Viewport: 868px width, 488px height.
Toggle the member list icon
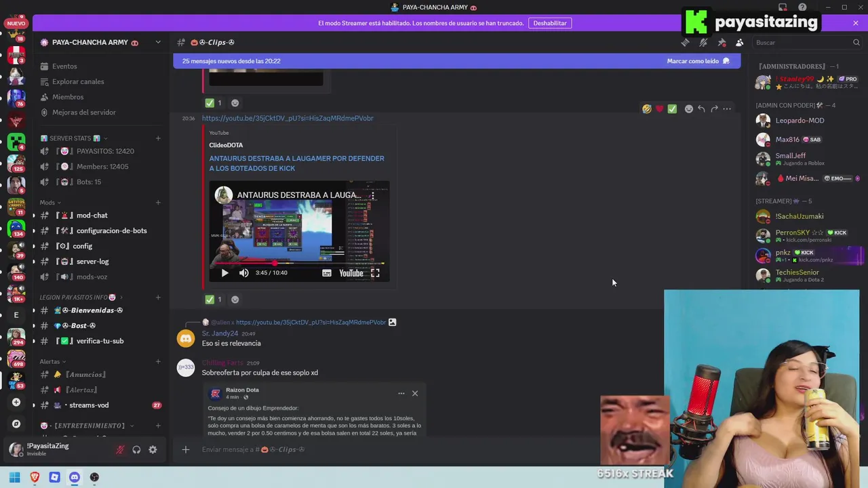pyautogui.click(x=739, y=42)
